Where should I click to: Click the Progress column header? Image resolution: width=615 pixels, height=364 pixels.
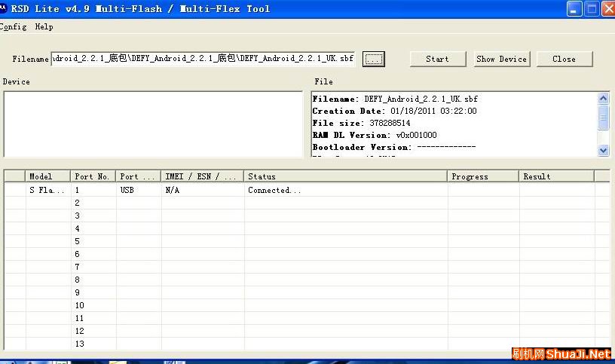pyautogui.click(x=483, y=176)
